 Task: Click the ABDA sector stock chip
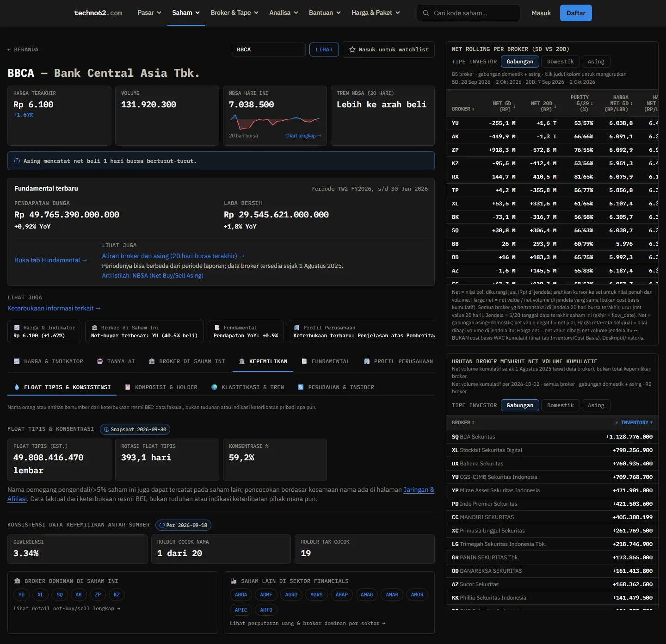[241, 594]
